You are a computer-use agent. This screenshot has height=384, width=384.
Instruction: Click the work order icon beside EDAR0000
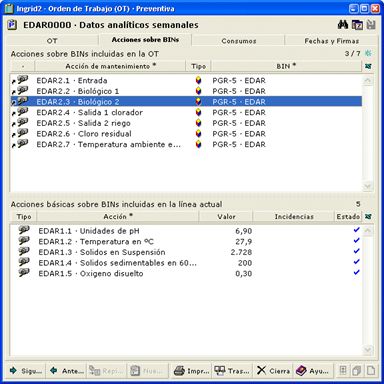[12, 25]
